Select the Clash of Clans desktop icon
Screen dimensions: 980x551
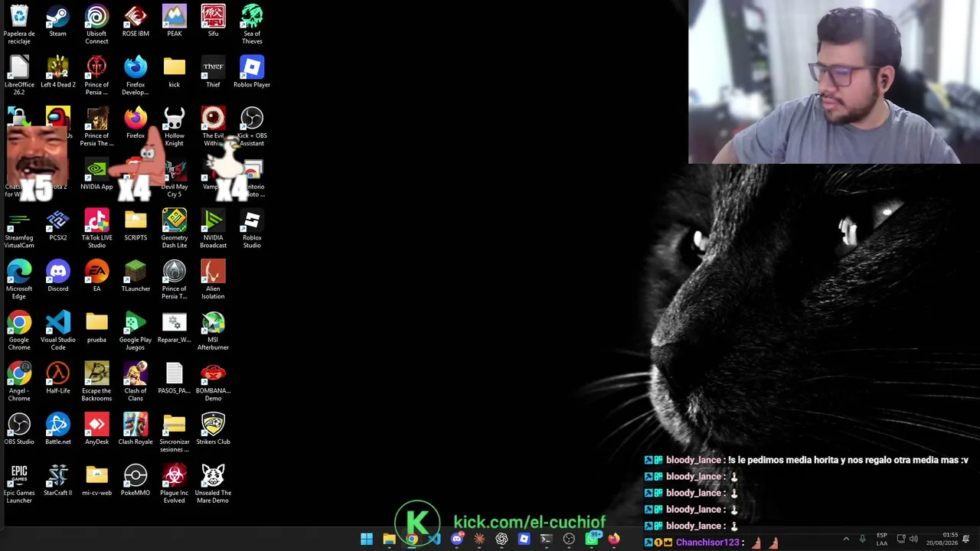136,383
